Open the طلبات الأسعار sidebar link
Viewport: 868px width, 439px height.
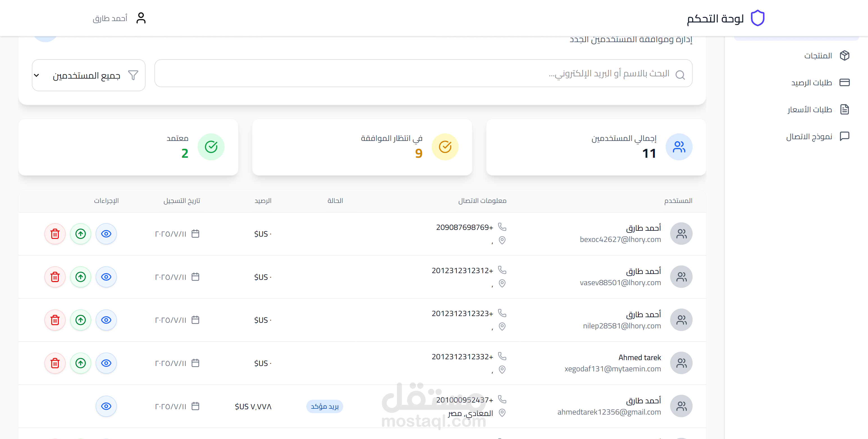809,109
